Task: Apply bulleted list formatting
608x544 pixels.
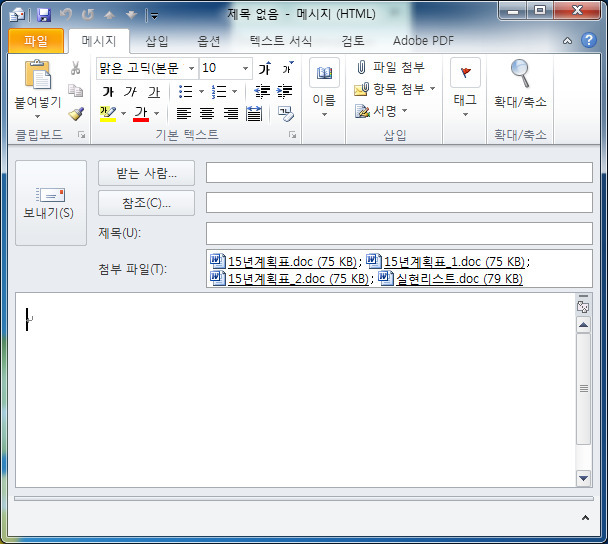Action: (x=185, y=92)
